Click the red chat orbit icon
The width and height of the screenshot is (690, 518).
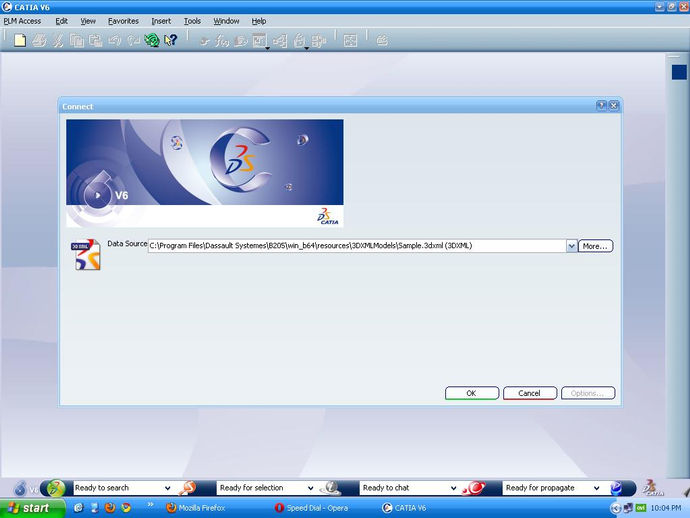click(x=474, y=488)
